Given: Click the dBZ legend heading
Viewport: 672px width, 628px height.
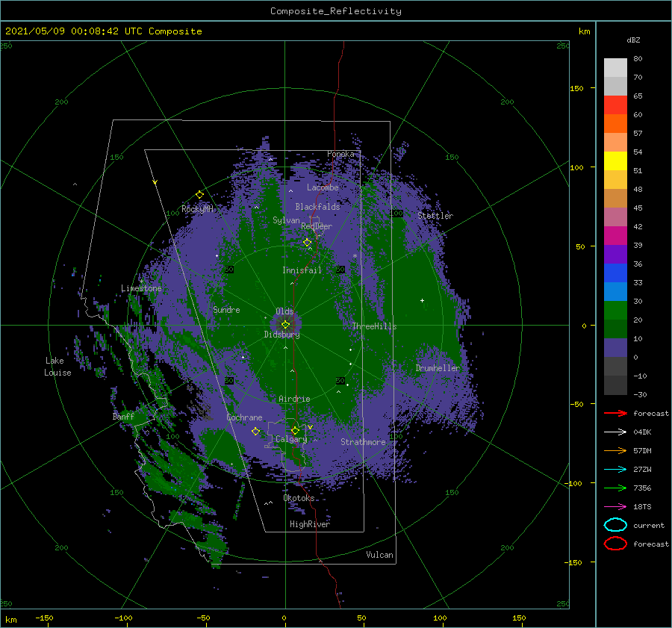Looking at the screenshot, I should click(633, 40).
